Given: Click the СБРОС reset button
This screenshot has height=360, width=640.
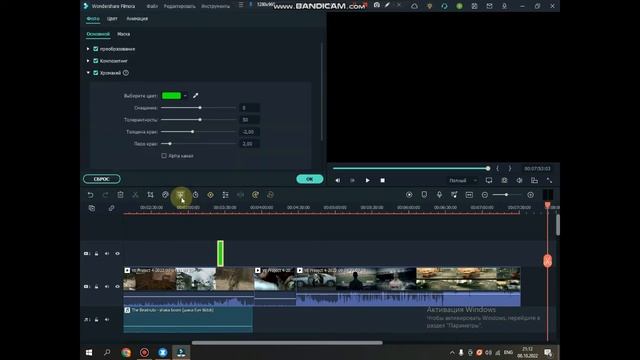Looking at the screenshot, I should [x=102, y=179].
